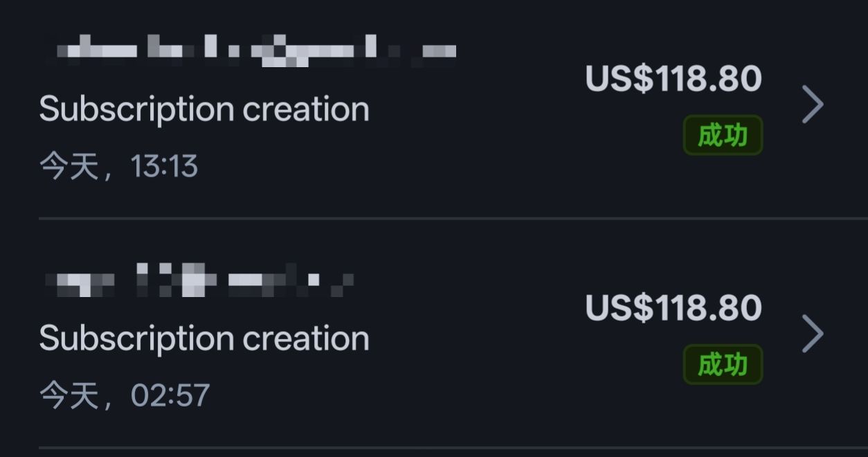Viewport: 868px width, 457px height.
Task: Click the 成功 badge on the 02:57 transaction
Action: [723, 365]
